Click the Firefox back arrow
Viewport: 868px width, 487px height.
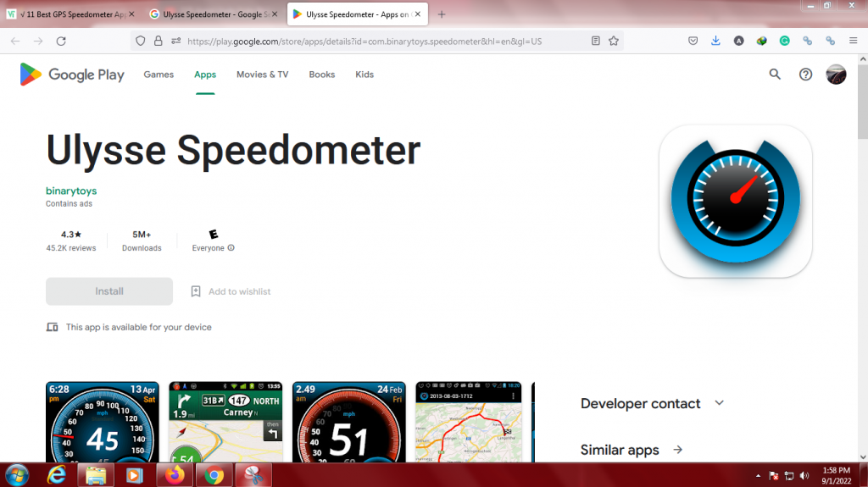point(15,41)
